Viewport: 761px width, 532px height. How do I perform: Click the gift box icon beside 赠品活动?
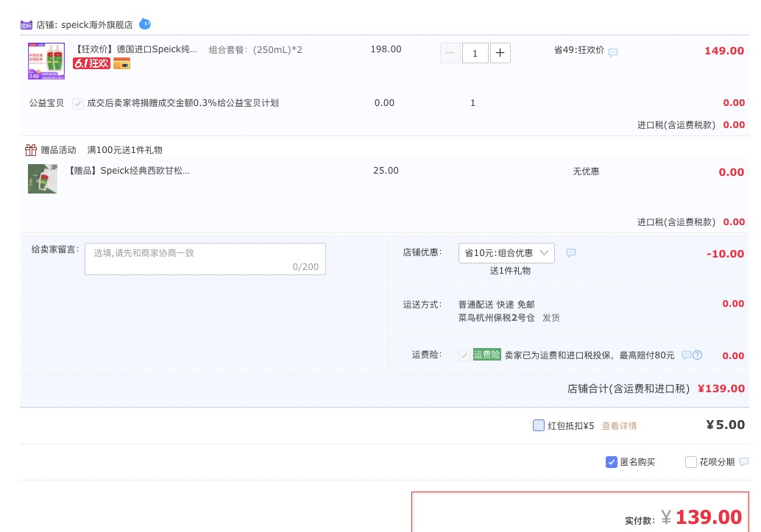pyautogui.click(x=31, y=150)
